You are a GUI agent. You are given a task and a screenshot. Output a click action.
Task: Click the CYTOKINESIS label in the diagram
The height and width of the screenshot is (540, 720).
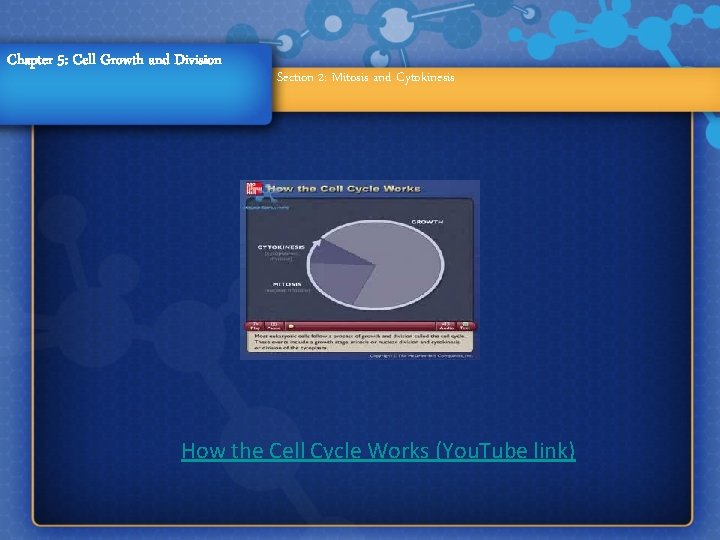pos(281,247)
